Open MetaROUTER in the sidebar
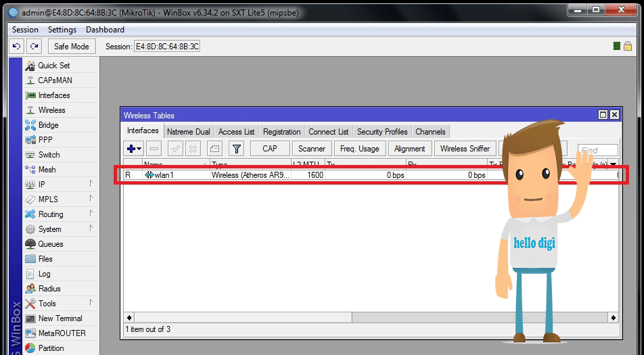 click(x=62, y=333)
